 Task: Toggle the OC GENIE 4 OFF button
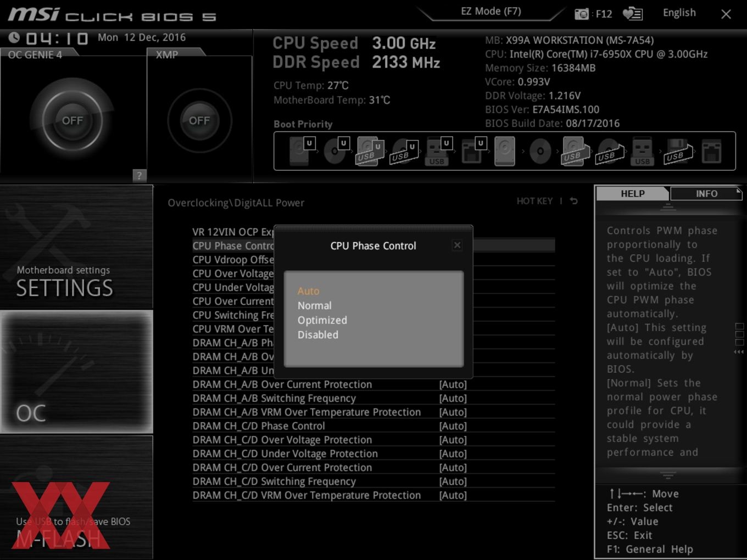click(x=73, y=120)
